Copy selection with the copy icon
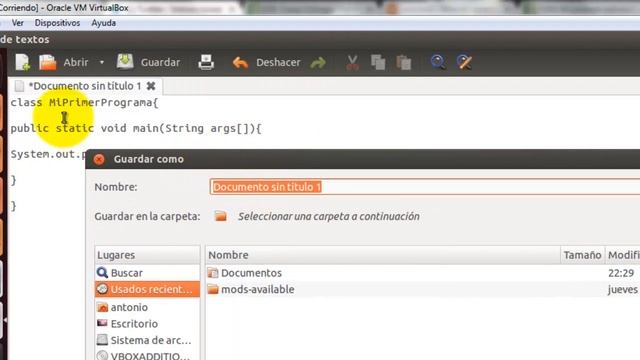The width and height of the screenshot is (640, 360). (378, 62)
